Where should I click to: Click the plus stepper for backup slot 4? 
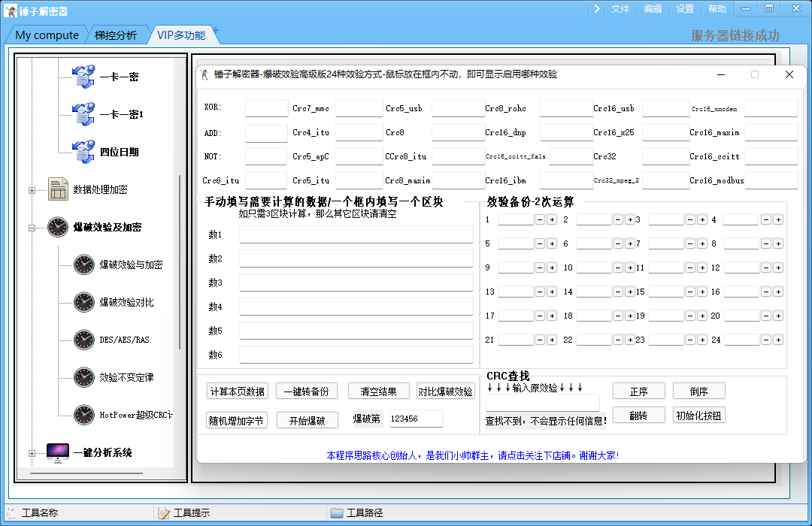[x=778, y=219]
